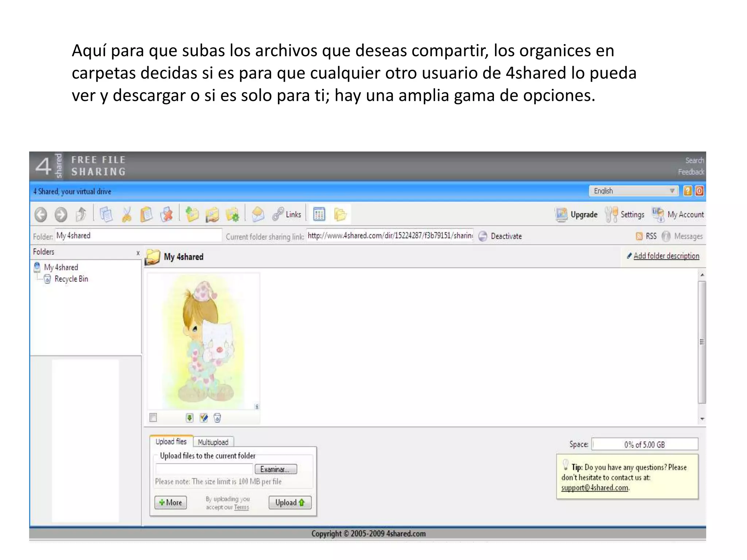747x560 pixels.
Task: Go up one folder level icon
Action: coord(81,214)
